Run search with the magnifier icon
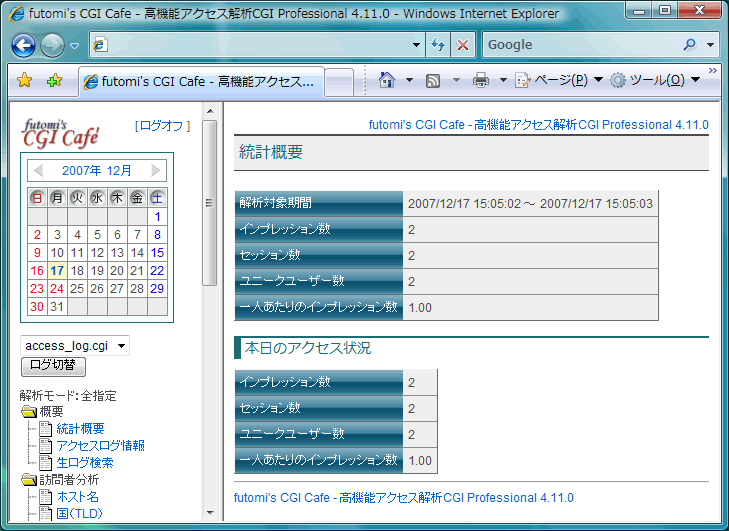The width and height of the screenshot is (729, 531). click(x=690, y=45)
